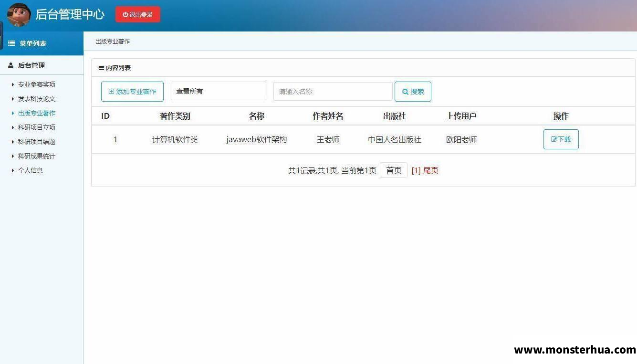Viewport: 637px width, 364px height.
Task: Click the 后台管理 sidebar section header
Action: [42, 65]
